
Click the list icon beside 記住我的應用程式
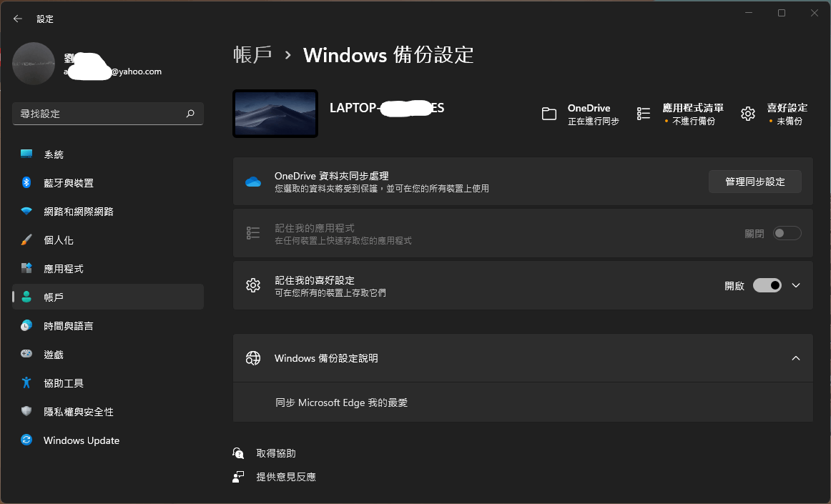253,233
